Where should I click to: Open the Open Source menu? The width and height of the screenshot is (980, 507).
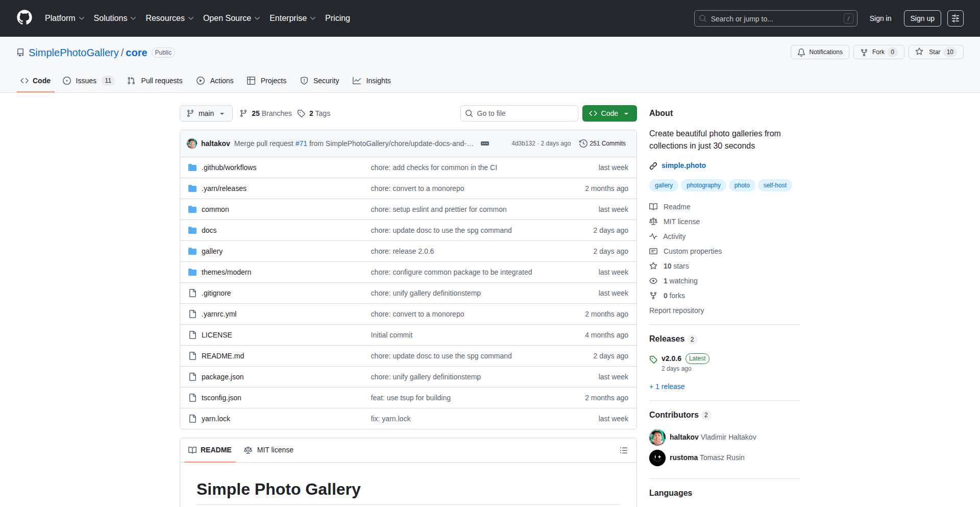[x=231, y=18]
